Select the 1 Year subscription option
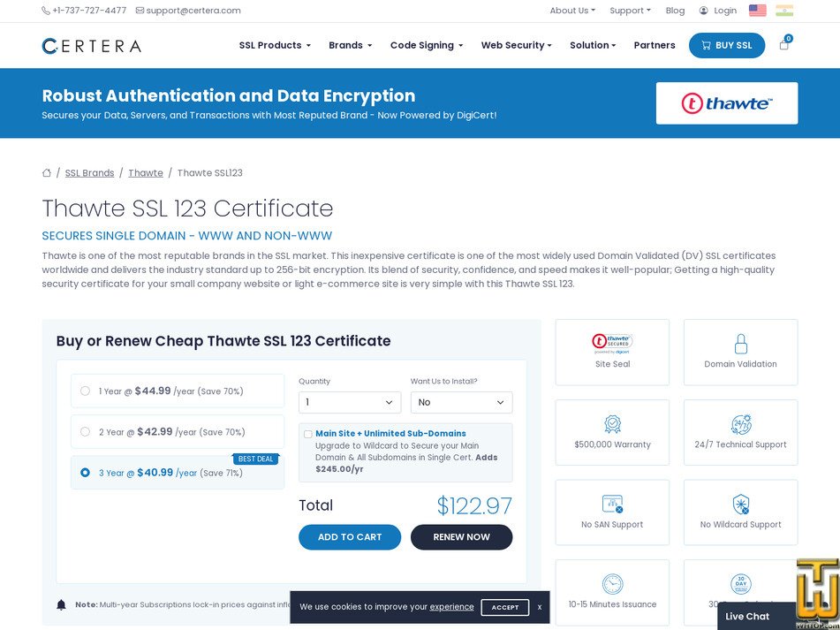 click(x=85, y=391)
